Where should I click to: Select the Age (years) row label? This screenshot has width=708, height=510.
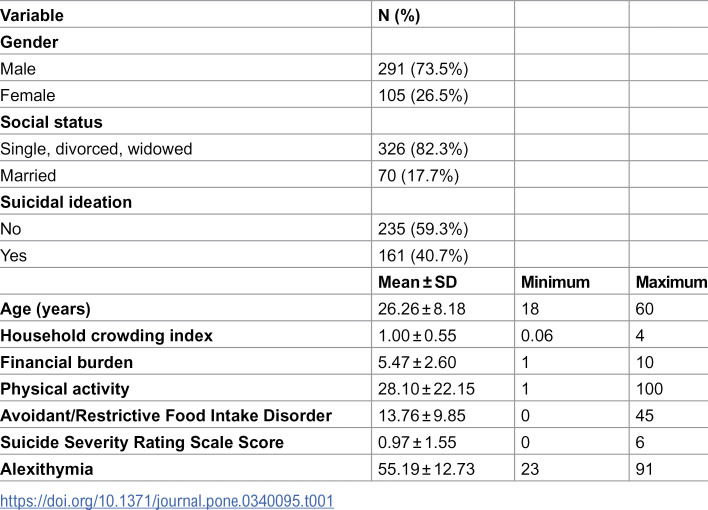(45, 309)
